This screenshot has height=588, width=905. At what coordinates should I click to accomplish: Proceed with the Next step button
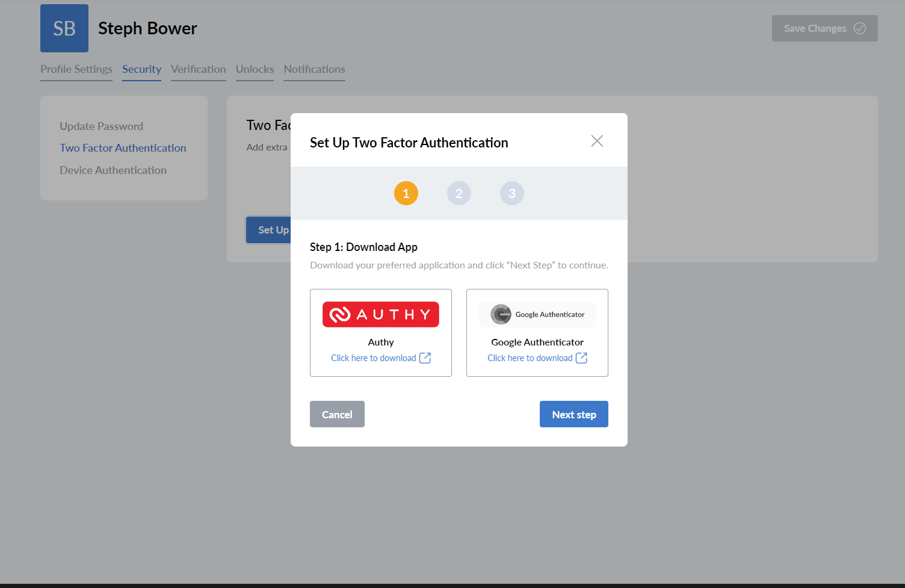click(574, 414)
